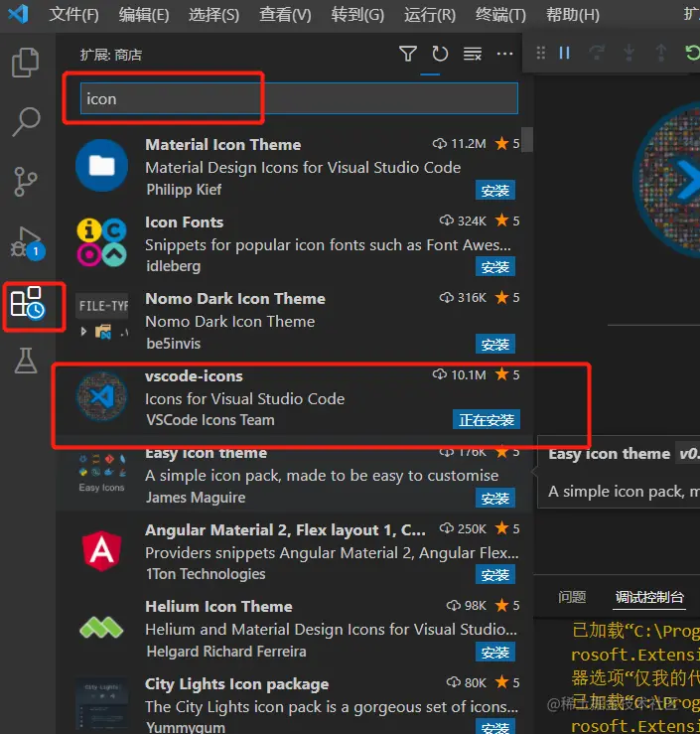Open Nomo Dark Icon Theme bold title
Screen dimensions: 700x734
(x=235, y=299)
